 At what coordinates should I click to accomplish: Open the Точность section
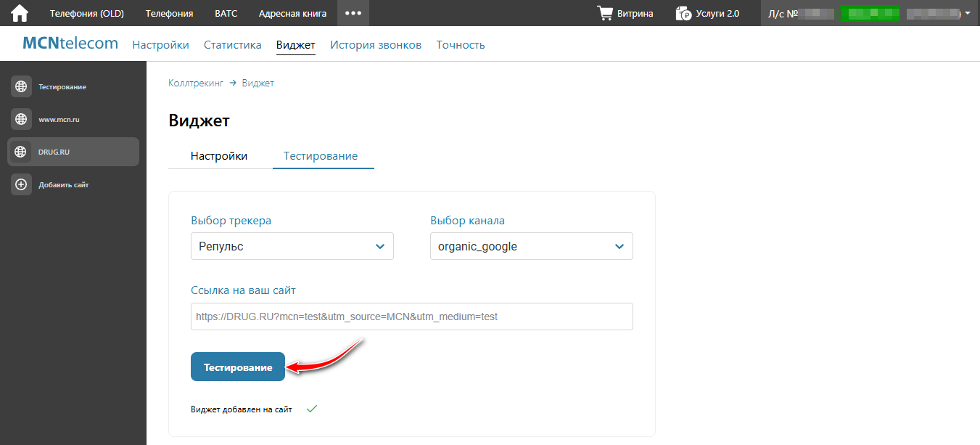point(461,45)
